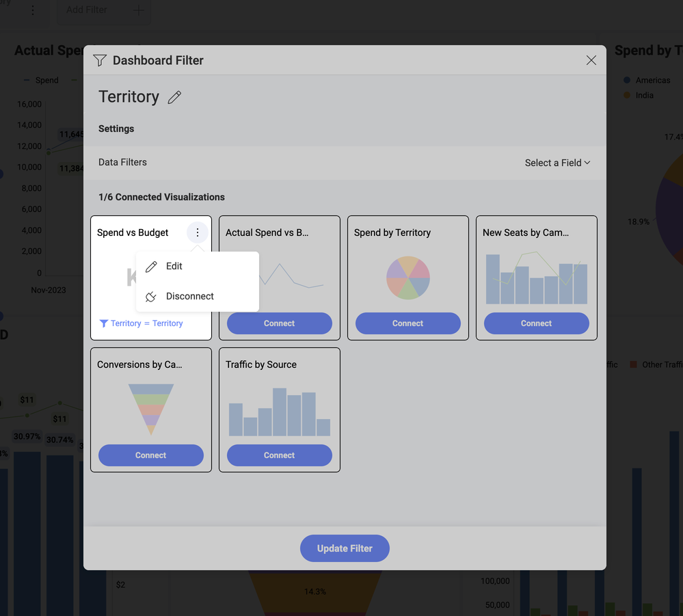
Task: Click the Territory filter title text
Action: click(x=129, y=96)
